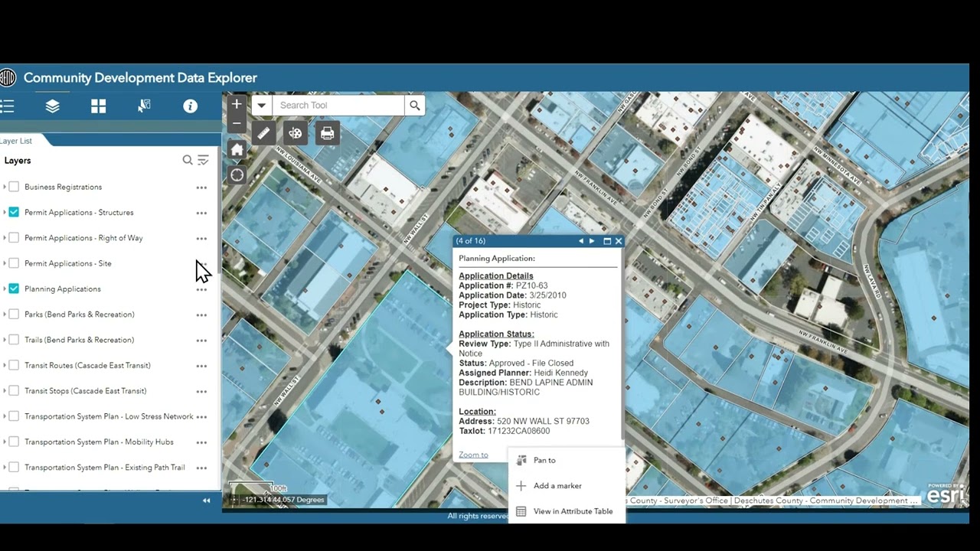Maximize the planning application popup

pyautogui.click(x=607, y=241)
